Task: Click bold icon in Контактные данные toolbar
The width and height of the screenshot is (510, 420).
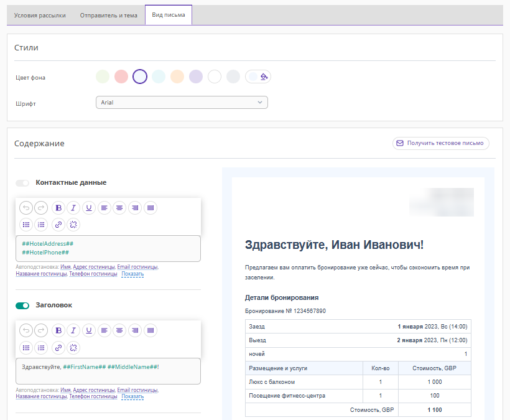Action: (58, 208)
